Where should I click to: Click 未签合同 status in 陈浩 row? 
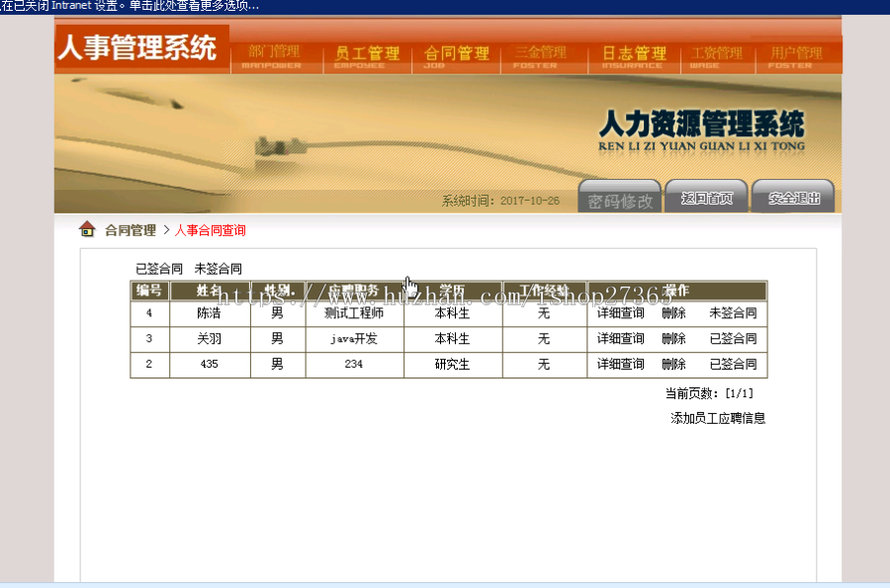pyautogui.click(x=733, y=313)
